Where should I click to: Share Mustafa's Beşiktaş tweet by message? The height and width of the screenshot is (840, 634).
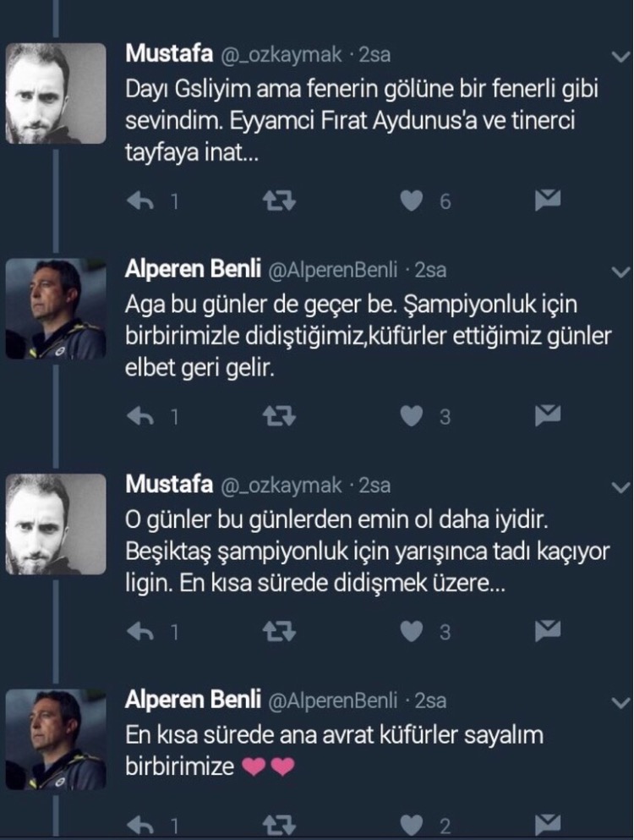[549, 630]
